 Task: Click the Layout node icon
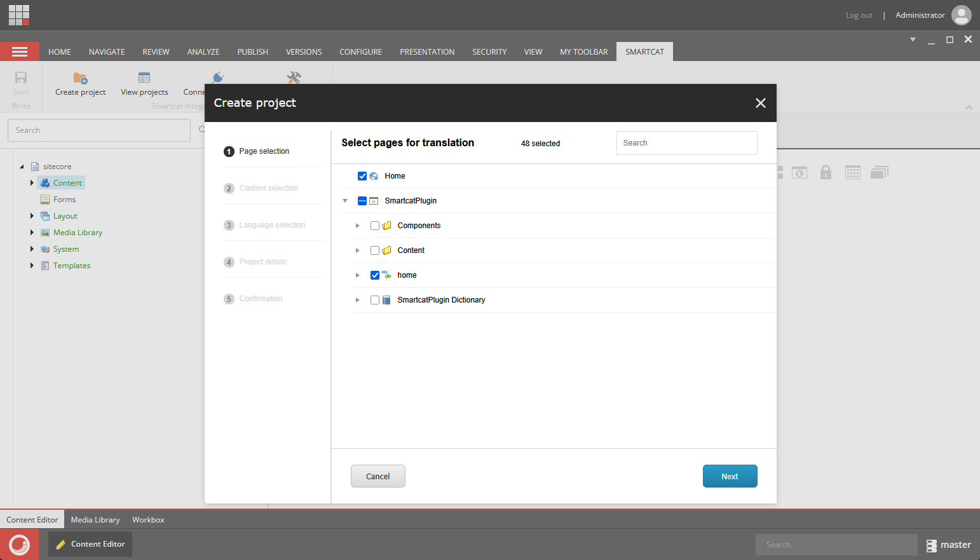pyautogui.click(x=45, y=216)
